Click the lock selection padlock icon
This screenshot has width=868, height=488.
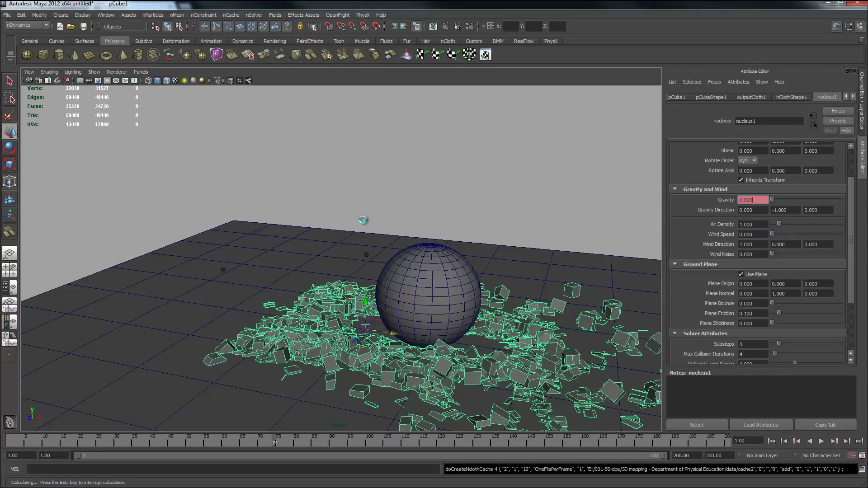300,26
